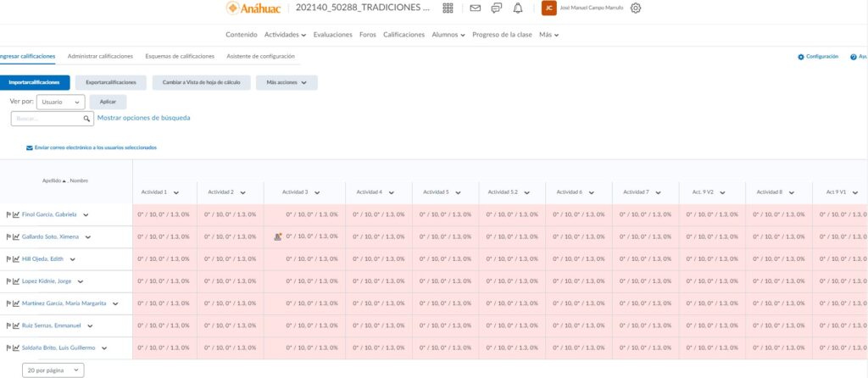Open the subscription alerts chat icon

point(496,8)
